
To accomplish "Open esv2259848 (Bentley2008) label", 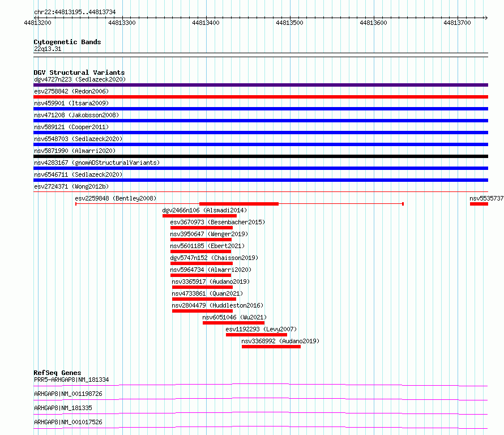I will pyautogui.click(x=116, y=198).
